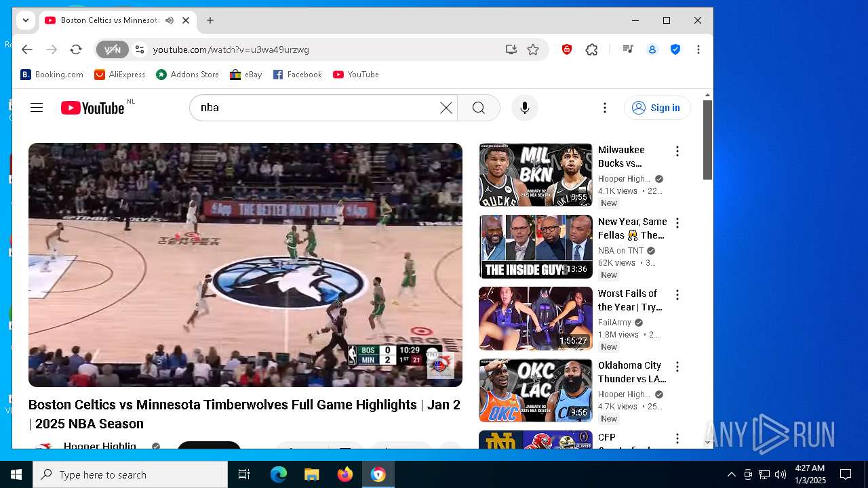Open the YouTube hamburger guide menu
The width and height of the screenshot is (868, 488).
tap(37, 108)
